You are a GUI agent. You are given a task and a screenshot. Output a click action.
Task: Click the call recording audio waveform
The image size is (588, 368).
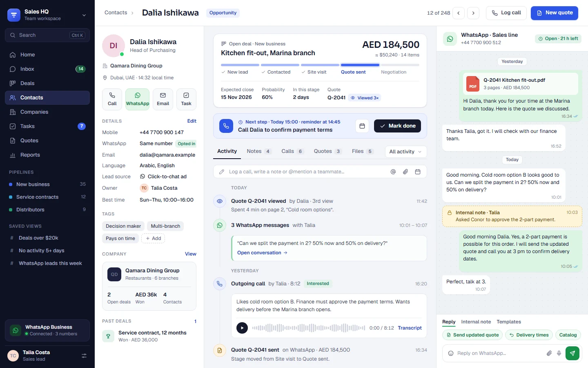(309, 328)
